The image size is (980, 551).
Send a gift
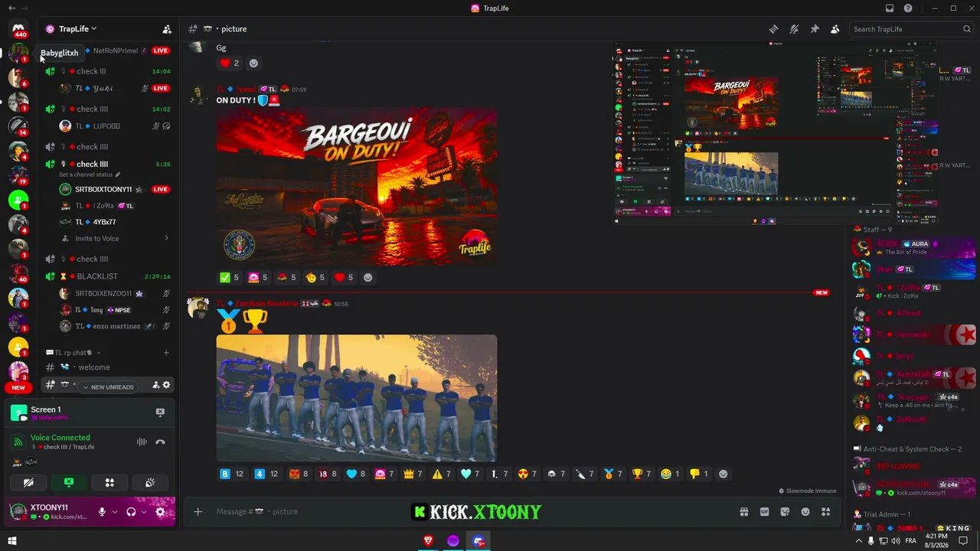[743, 512]
